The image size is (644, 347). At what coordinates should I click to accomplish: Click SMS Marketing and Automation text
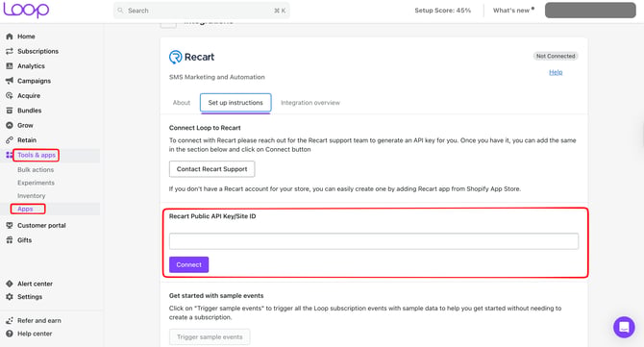[217, 77]
